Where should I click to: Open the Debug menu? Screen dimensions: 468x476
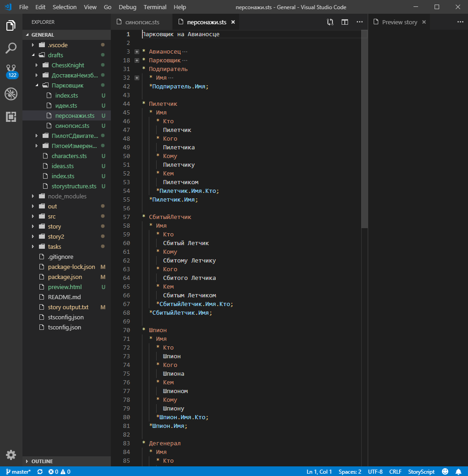pyautogui.click(x=127, y=7)
